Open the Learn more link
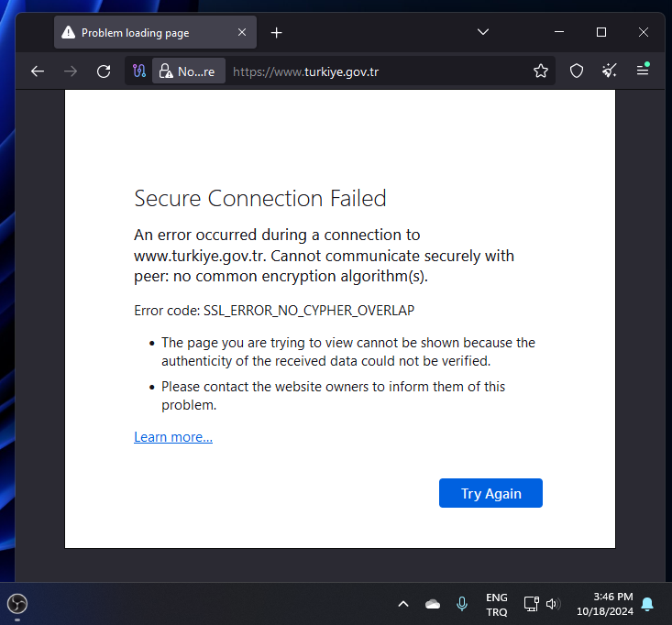Viewport: 672px width, 625px height. [x=173, y=437]
